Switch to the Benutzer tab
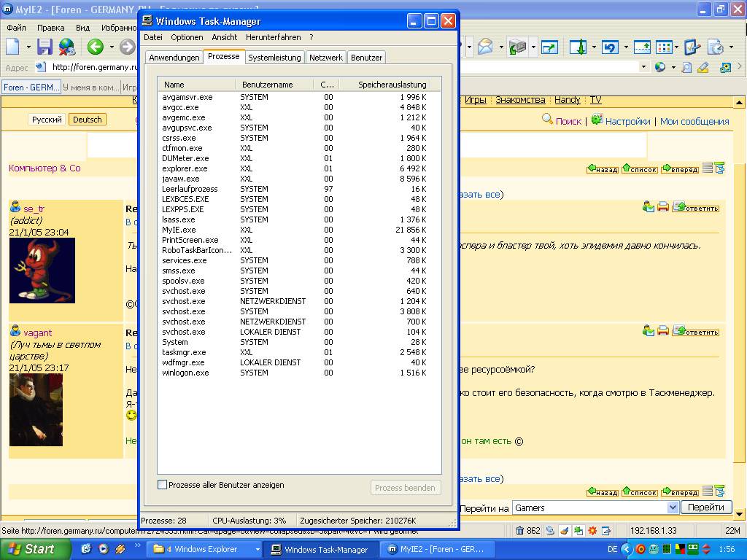This screenshot has width=747, height=560. [366, 58]
